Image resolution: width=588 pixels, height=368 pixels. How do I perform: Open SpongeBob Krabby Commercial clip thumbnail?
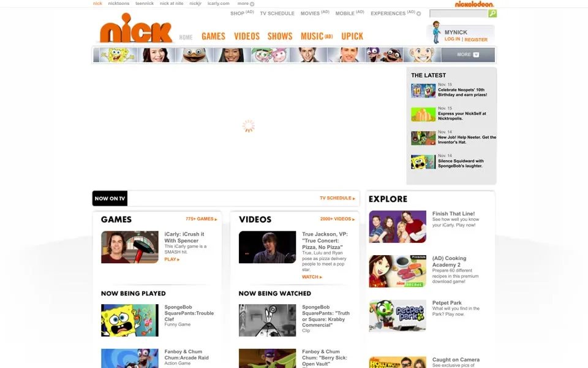(268, 320)
